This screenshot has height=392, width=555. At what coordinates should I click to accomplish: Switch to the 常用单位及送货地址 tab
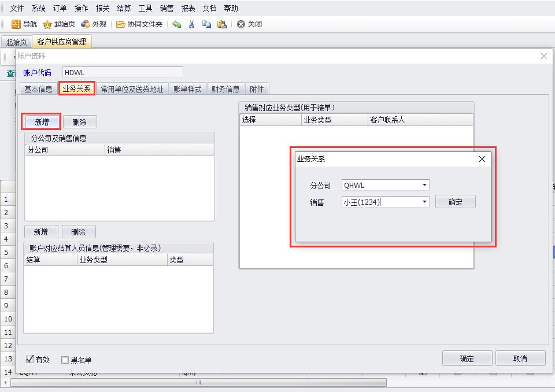pos(132,89)
